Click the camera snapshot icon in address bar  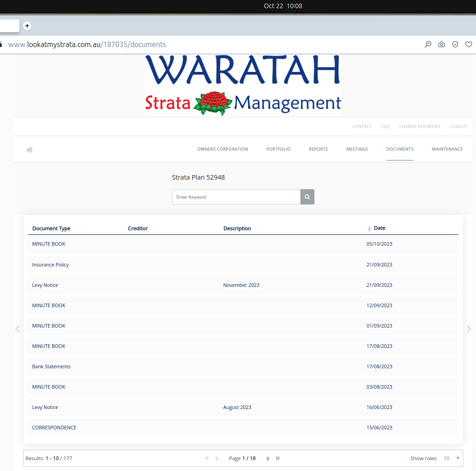pyautogui.click(x=442, y=45)
